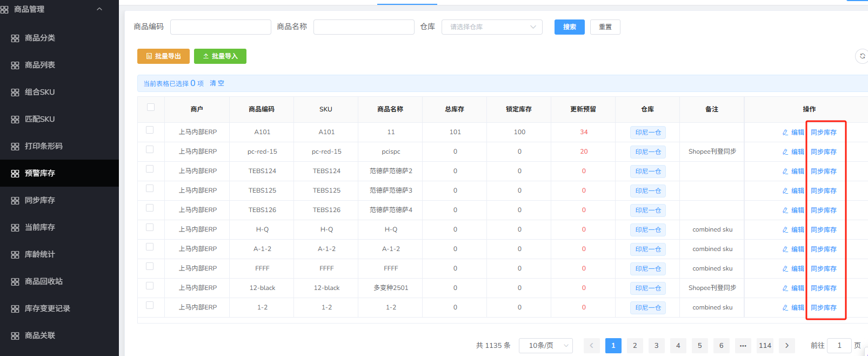
Task: Open the 请选择仓库 warehouse dropdown
Action: pos(492,27)
